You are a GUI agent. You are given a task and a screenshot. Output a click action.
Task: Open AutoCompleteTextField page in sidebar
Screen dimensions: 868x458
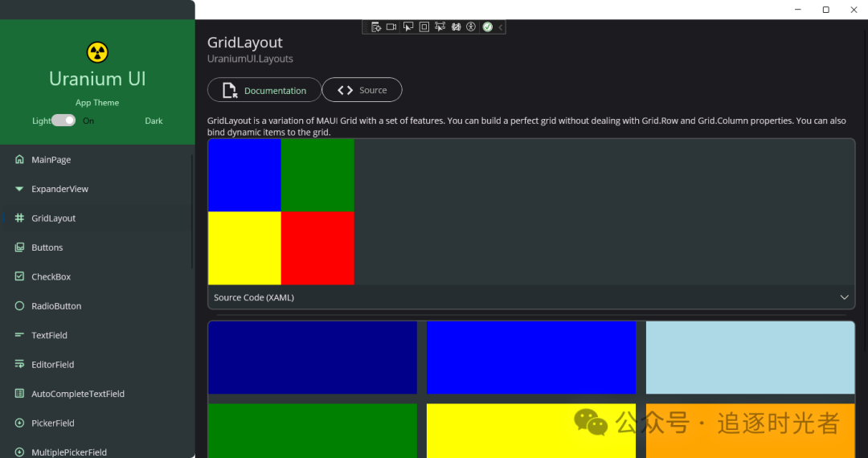pos(97,394)
